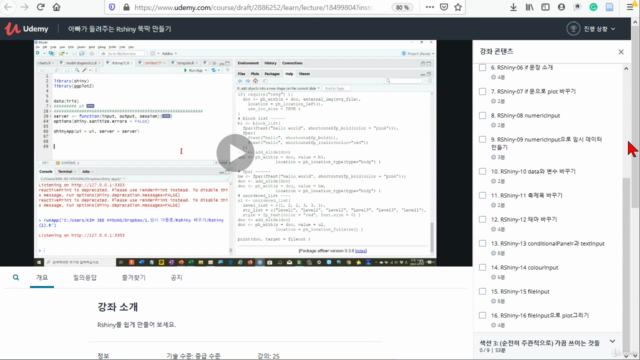This screenshot has height=360, width=640.
Task: Check lecture 10 RShiny-10 checkbox
Action: pos(482,171)
